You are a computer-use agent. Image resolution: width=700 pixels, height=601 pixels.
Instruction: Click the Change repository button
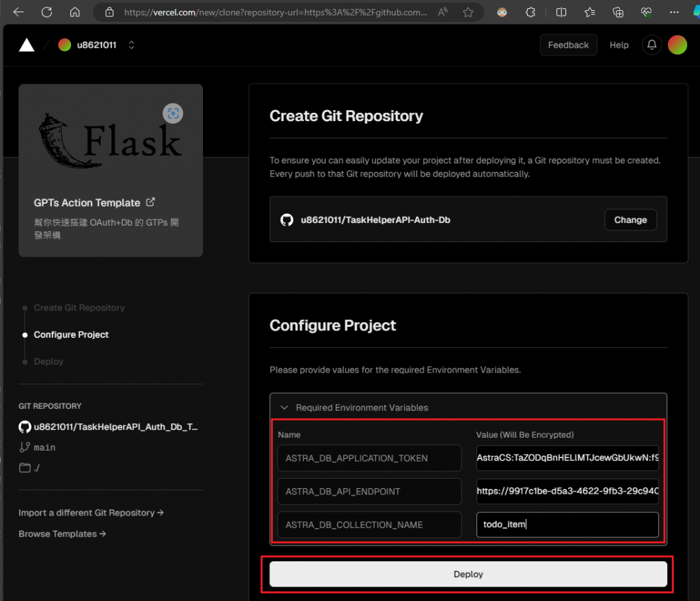(x=630, y=220)
